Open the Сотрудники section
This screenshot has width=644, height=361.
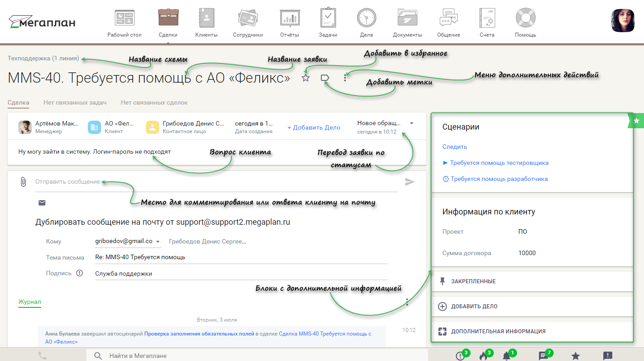(248, 22)
